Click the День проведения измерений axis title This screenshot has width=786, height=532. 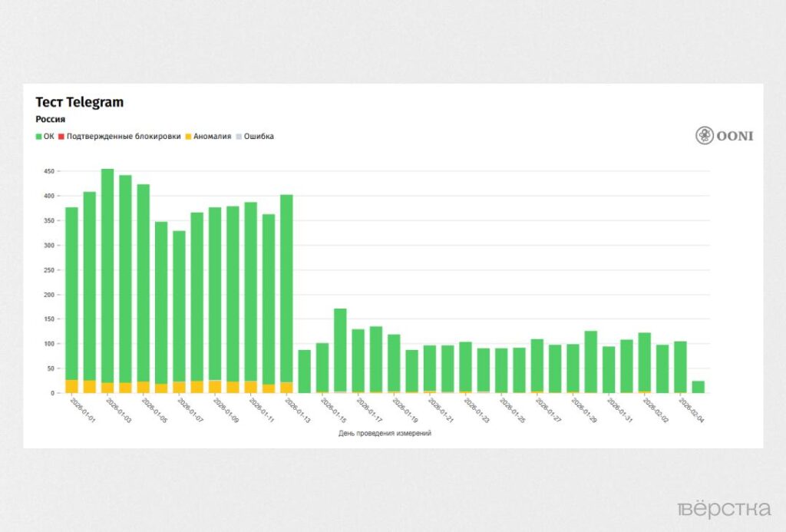385,434
